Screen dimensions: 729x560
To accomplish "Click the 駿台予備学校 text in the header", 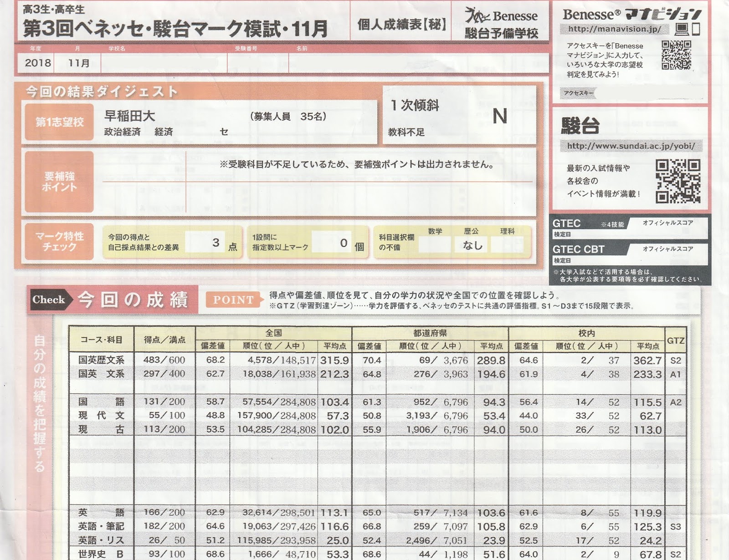I will (x=501, y=33).
